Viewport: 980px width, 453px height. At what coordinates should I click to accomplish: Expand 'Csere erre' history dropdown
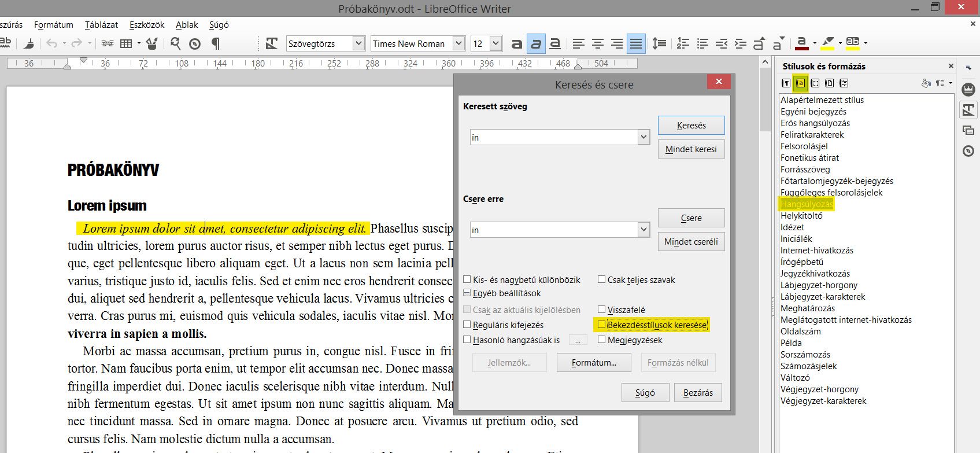click(x=644, y=230)
